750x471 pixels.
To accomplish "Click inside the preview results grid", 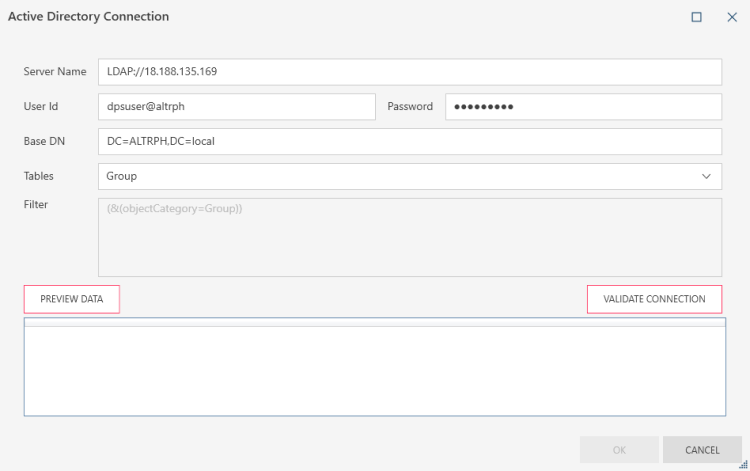I will pos(374,370).
